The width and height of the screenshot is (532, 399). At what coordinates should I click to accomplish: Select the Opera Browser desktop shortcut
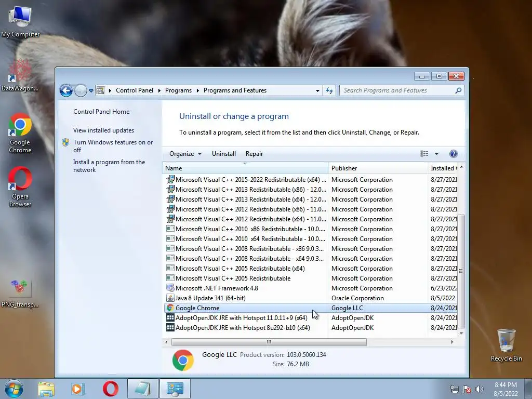tap(20, 187)
